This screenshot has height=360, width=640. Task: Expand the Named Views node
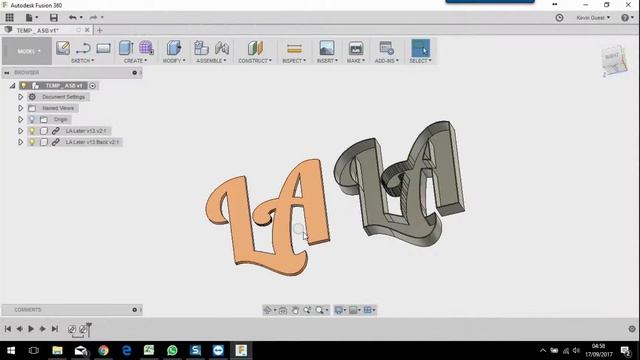[20, 108]
